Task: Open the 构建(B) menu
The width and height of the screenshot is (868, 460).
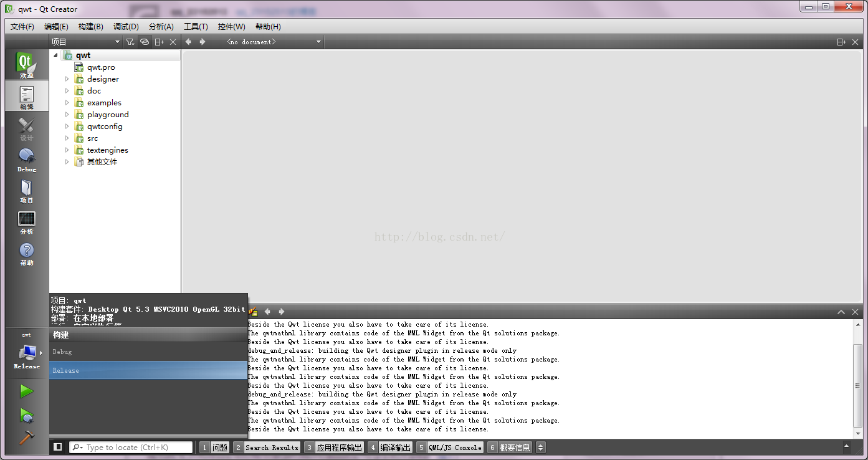Action: (x=91, y=26)
